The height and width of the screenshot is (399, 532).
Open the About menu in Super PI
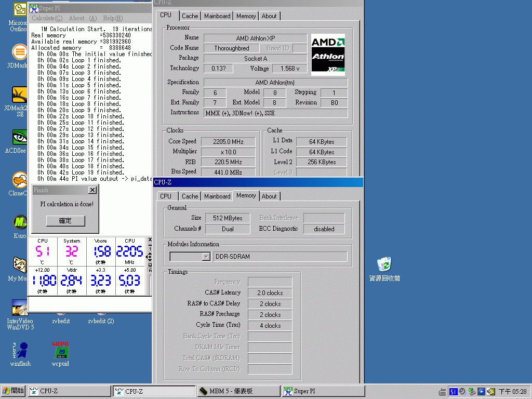click(x=83, y=18)
